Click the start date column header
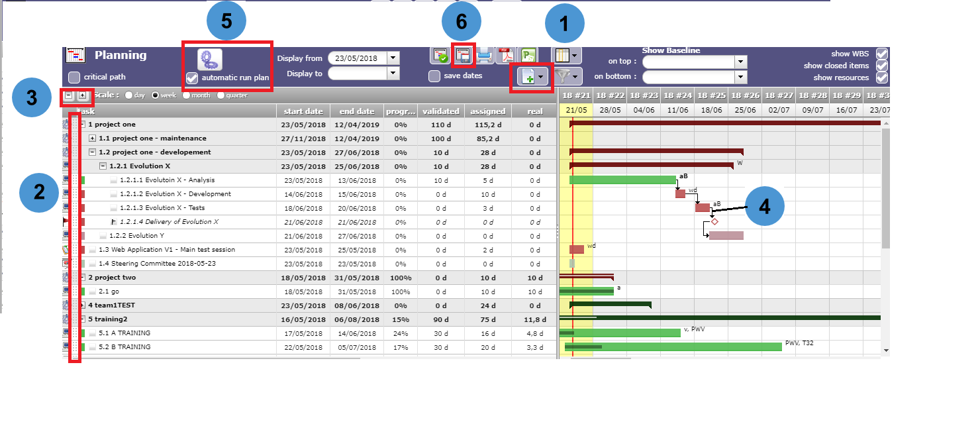980x432 pixels. (303, 111)
